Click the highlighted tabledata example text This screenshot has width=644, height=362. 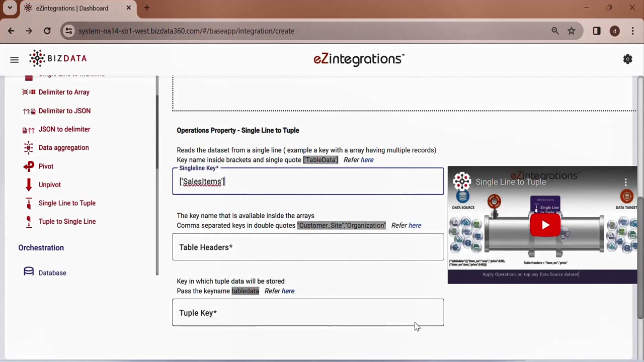[245, 291]
